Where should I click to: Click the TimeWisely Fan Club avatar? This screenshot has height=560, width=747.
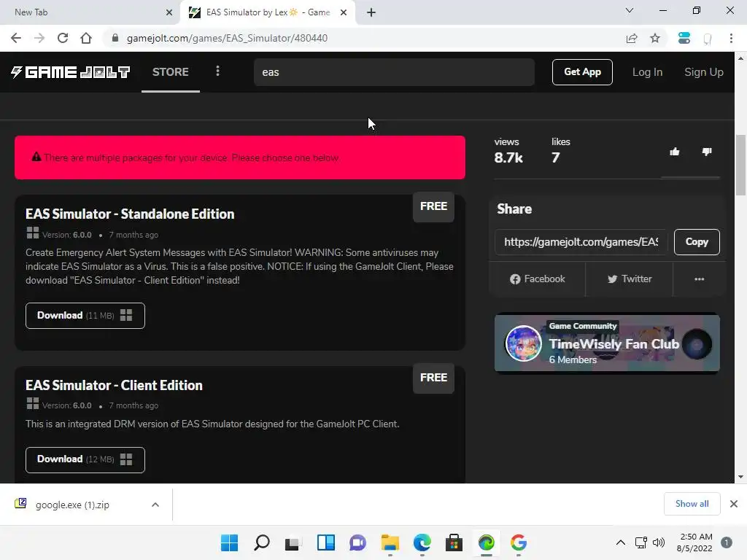(x=524, y=343)
